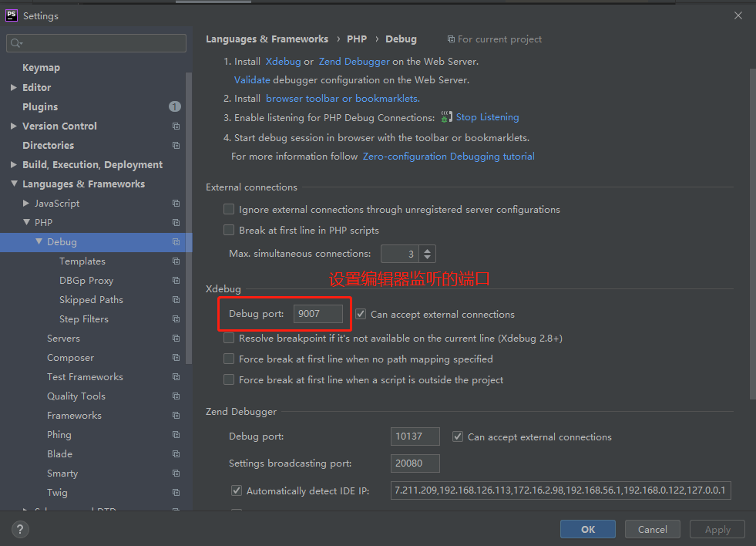This screenshot has height=546, width=756.
Task: Click the project-level icon on the Debug row
Action: pos(176,241)
